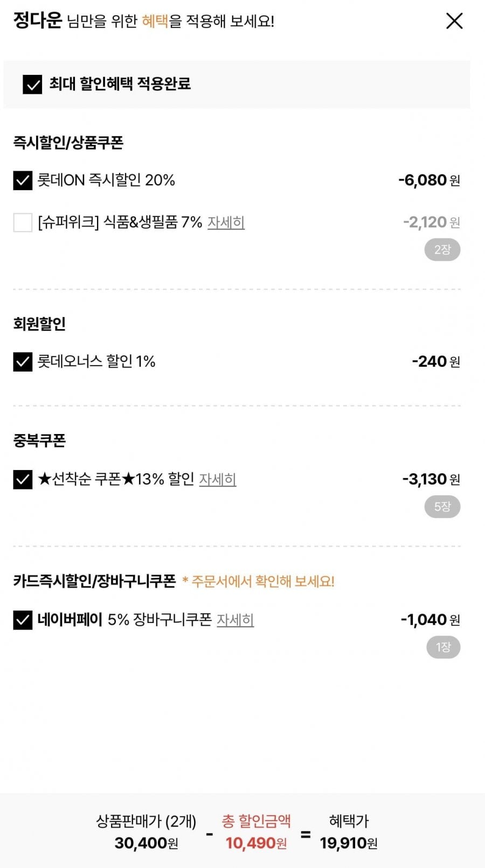Enable the 슈퍼위크 식품&생필품 7% coupon checkbox
Image resolution: width=485 pixels, height=868 pixels.
pyautogui.click(x=23, y=222)
